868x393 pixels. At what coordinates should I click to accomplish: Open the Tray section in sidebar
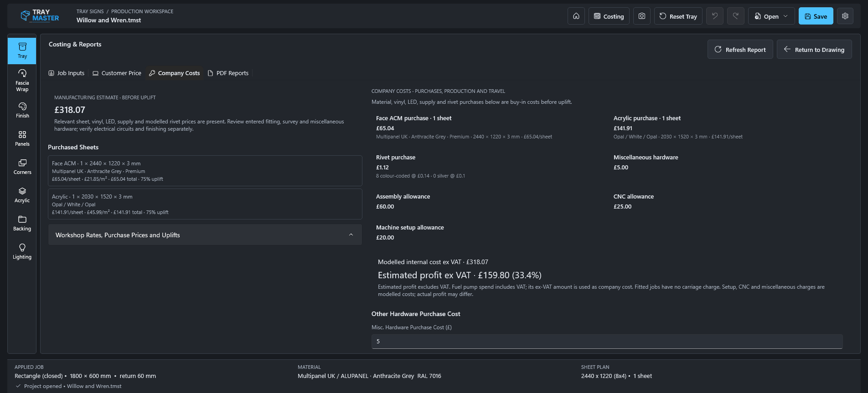(x=22, y=51)
